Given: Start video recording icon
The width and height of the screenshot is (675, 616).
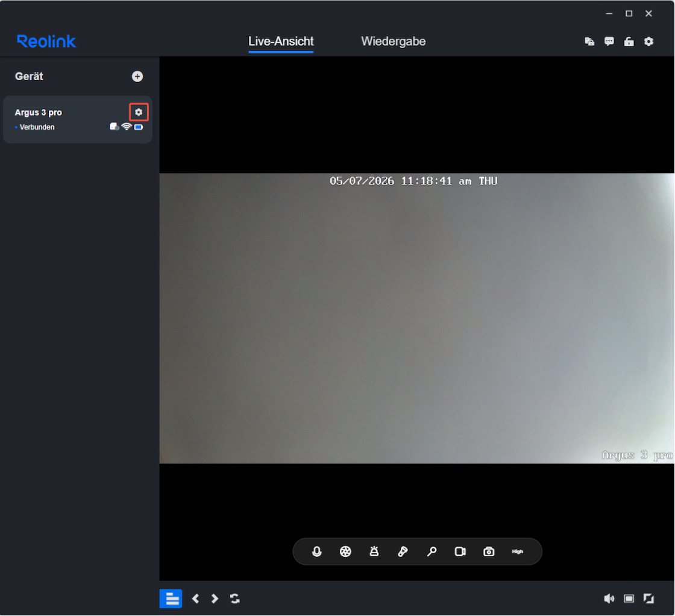Looking at the screenshot, I should 460,552.
